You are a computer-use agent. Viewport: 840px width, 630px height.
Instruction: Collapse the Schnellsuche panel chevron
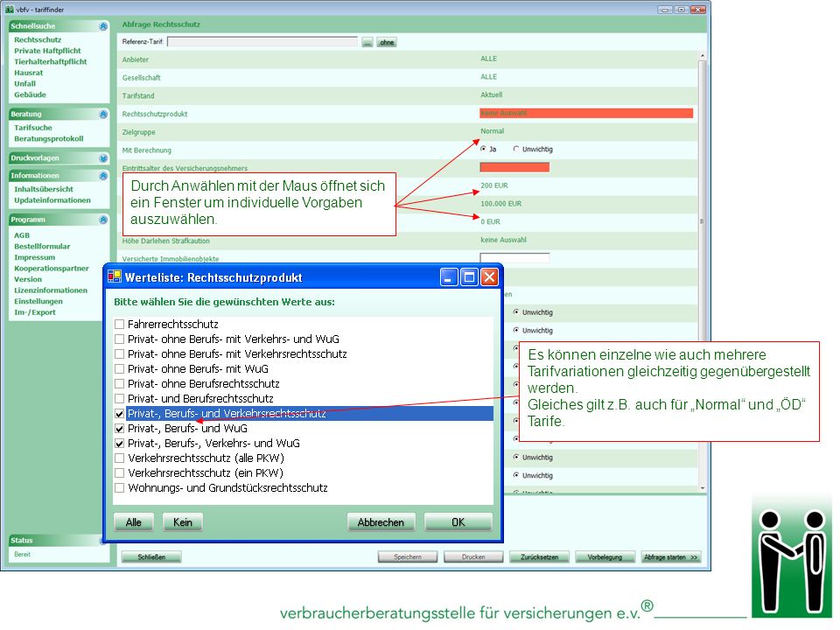tap(103, 26)
